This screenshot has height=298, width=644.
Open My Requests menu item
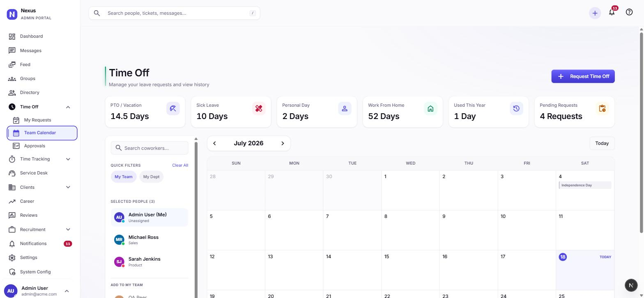click(42, 120)
